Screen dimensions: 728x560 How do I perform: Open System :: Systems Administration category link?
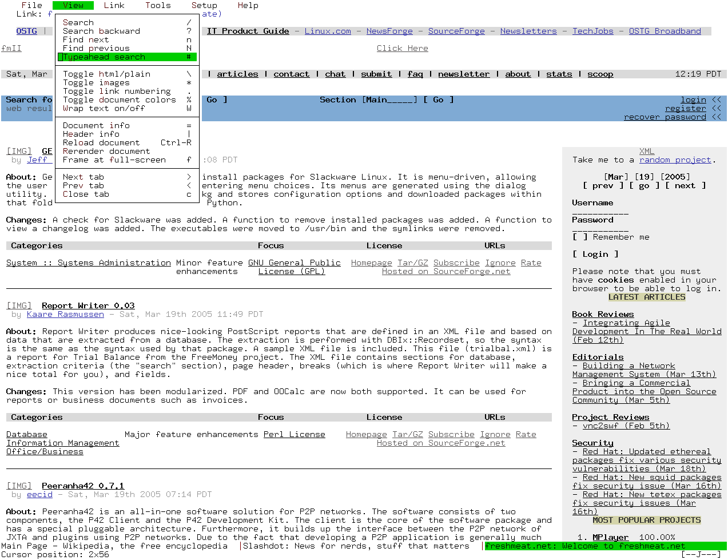[x=89, y=263]
